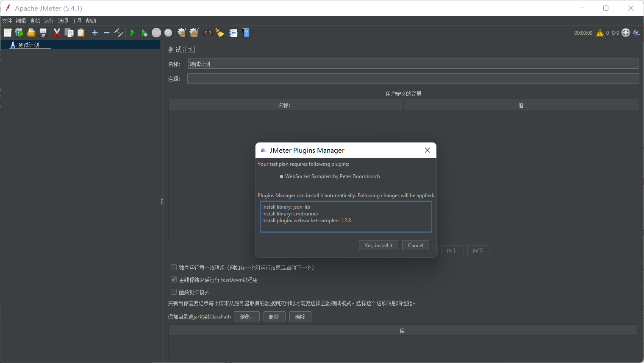Image resolution: width=644 pixels, height=363 pixels.
Task: Click the 向下 move down button
Action: click(478, 251)
